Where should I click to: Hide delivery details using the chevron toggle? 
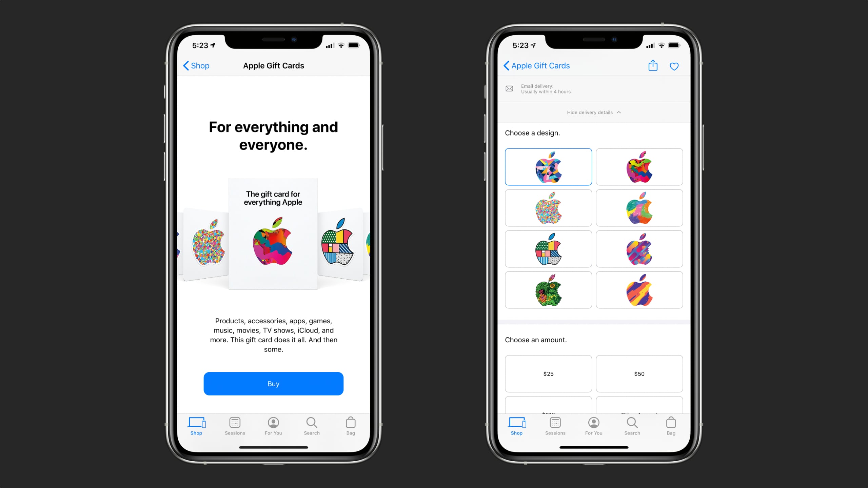point(619,112)
